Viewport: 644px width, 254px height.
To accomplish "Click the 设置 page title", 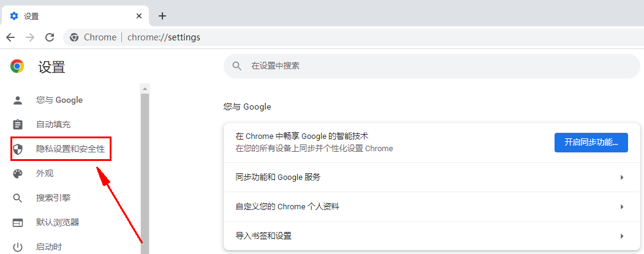I will tap(51, 67).
